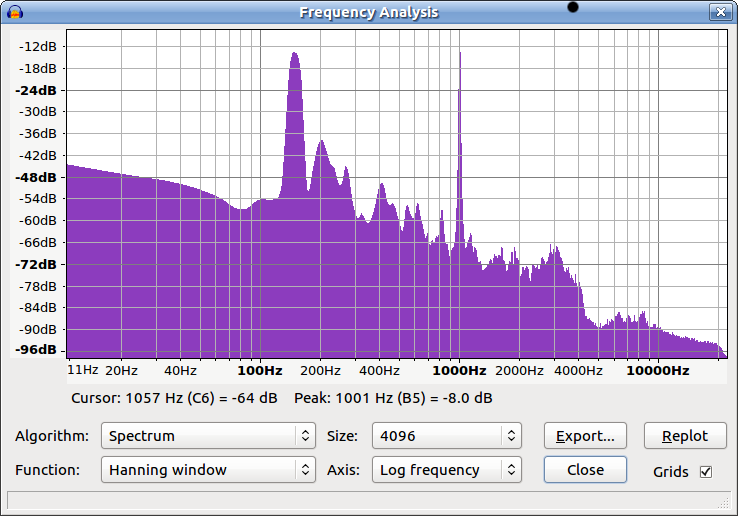Click the -12dB axis label
This screenshot has width=738, height=516.
pyautogui.click(x=38, y=46)
